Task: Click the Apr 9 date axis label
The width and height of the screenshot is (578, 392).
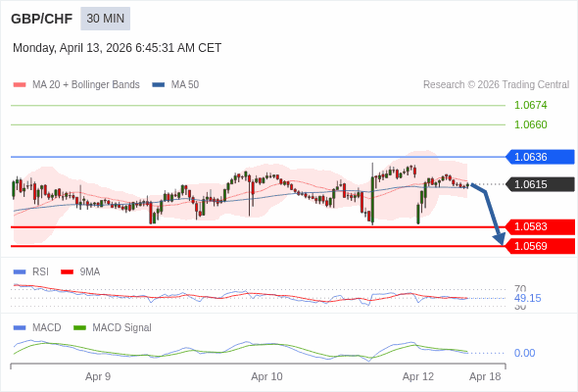Action: (98, 377)
